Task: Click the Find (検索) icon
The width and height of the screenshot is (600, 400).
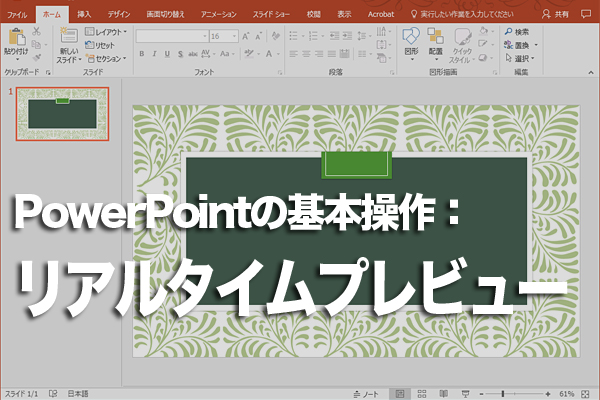Action: point(509,32)
